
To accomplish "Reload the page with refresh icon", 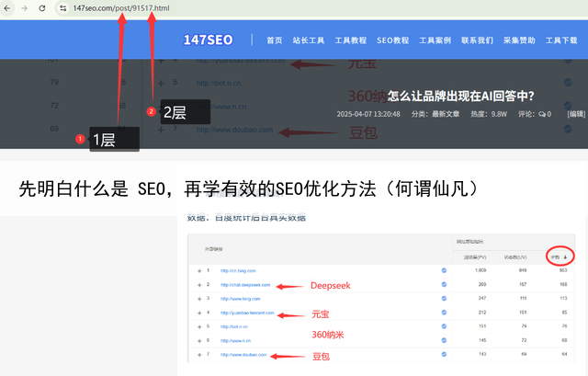I will pos(42,8).
